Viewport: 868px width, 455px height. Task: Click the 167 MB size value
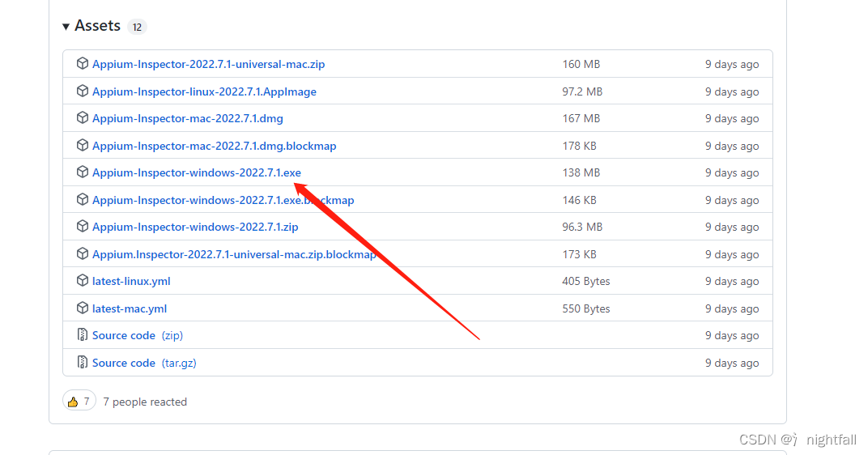pos(581,118)
